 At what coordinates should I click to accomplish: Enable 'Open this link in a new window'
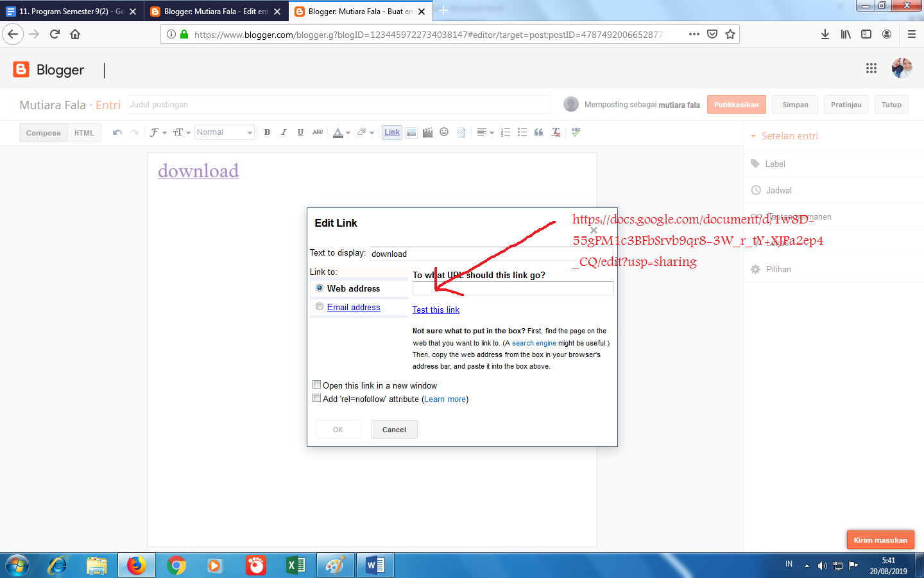(316, 384)
